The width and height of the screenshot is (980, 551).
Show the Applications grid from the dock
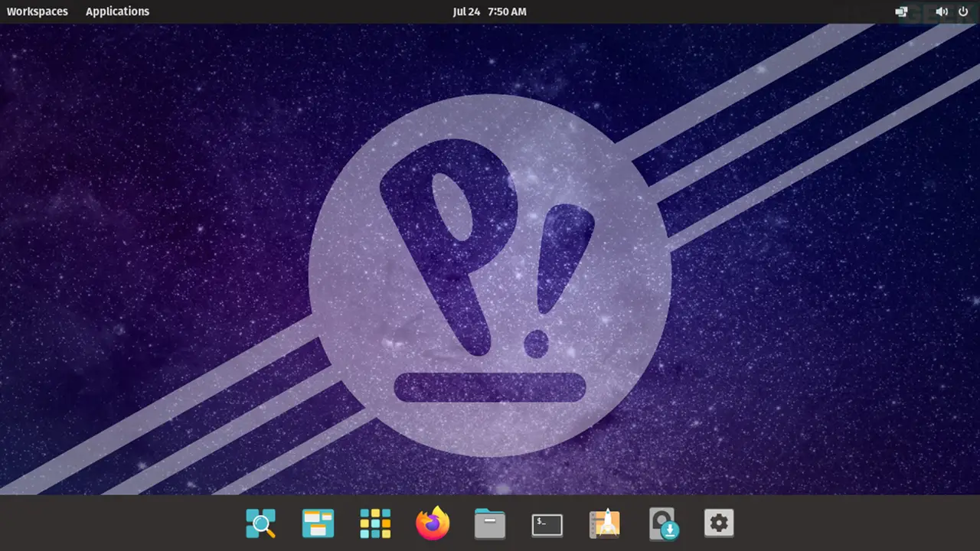tap(375, 524)
